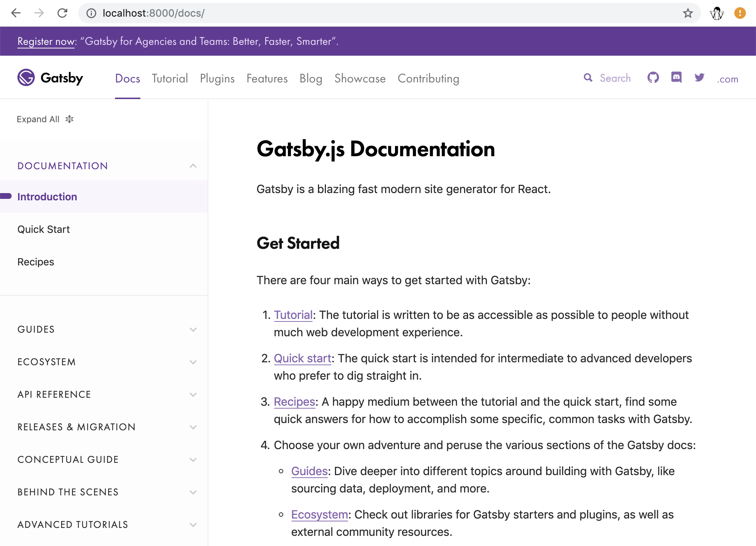Viewport: 756px width, 546px height.
Task: Expand Releases & Migration section
Action: click(193, 427)
